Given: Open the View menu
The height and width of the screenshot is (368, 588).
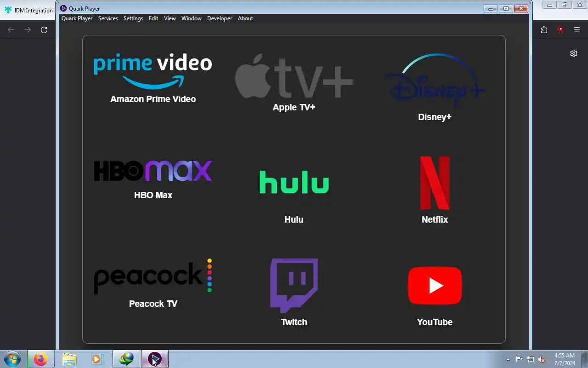Looking at the screenshot, I should coord(170,18).
